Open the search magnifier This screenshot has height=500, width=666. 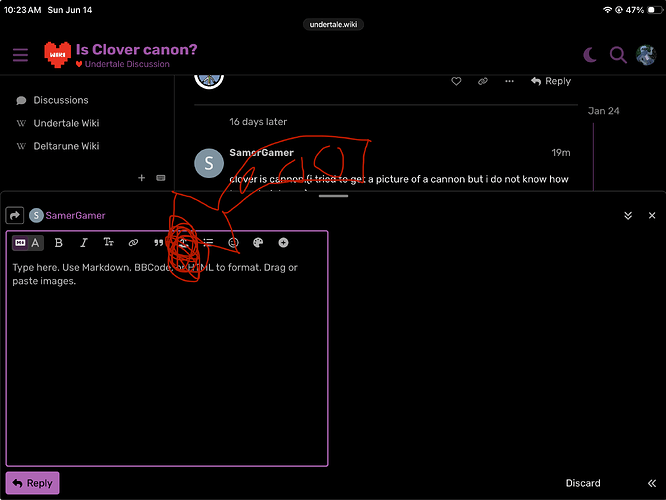tap(618, 55)
